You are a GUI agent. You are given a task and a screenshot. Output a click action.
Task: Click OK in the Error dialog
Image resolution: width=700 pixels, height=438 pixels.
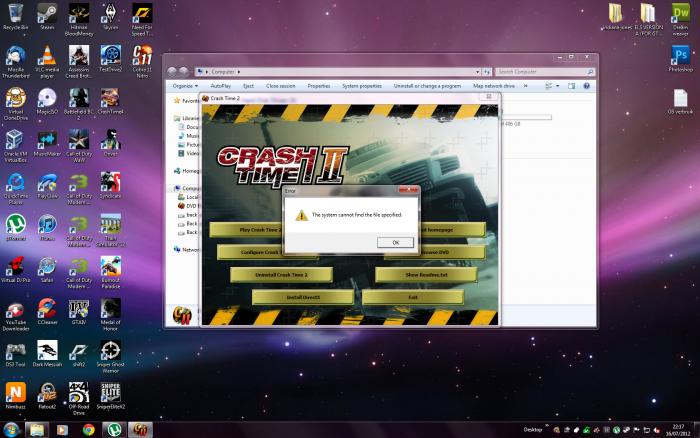click(x=395, y=242)
